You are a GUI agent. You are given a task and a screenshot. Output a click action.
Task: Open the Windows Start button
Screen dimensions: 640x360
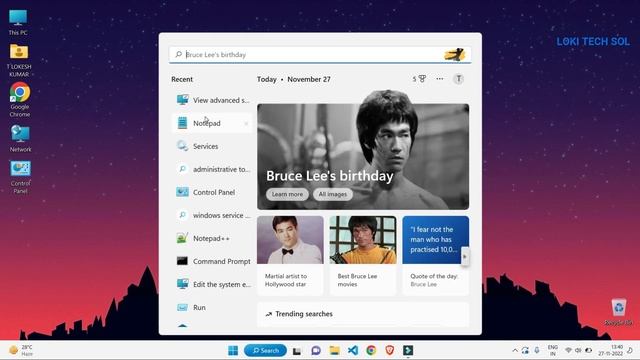pos(233,350)
